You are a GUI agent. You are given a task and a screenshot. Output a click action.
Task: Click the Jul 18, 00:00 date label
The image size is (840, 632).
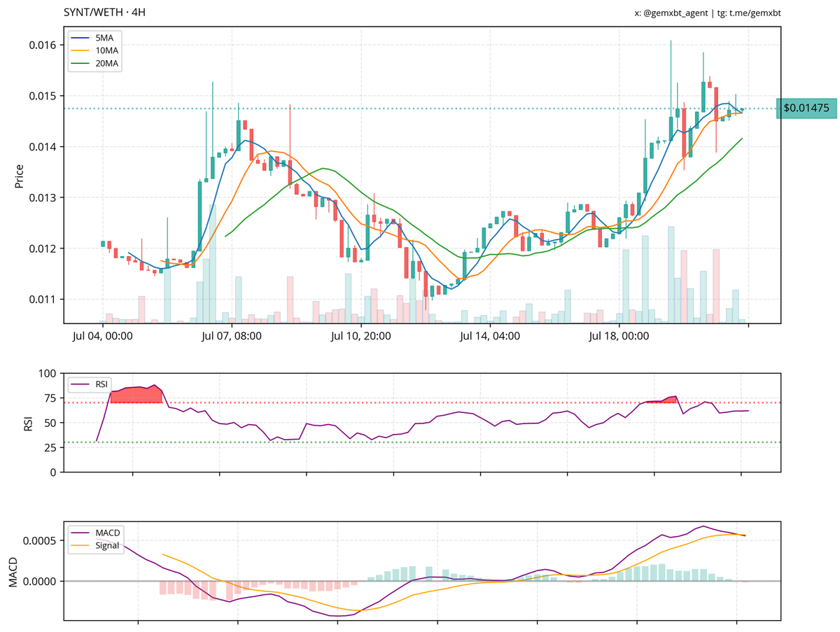coord(619,336)
